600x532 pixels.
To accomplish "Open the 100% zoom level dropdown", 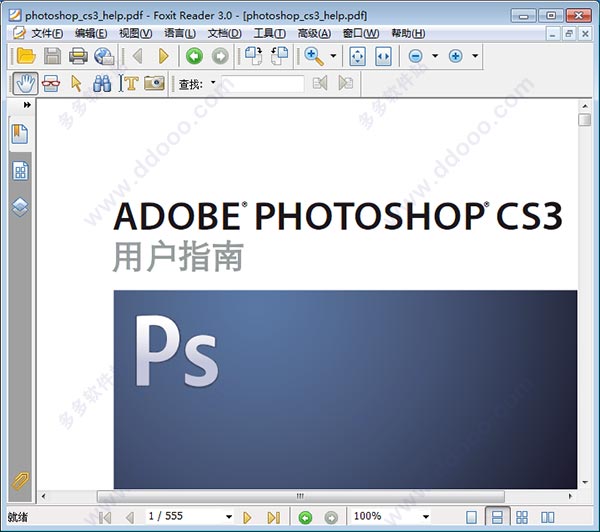I will tap(426, 517).
